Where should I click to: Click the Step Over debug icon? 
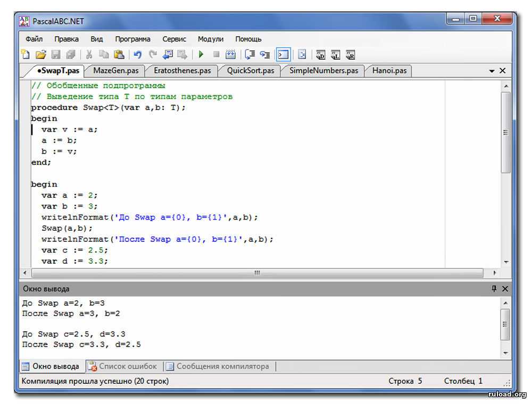pyautogui.click(x=250, y=54)
